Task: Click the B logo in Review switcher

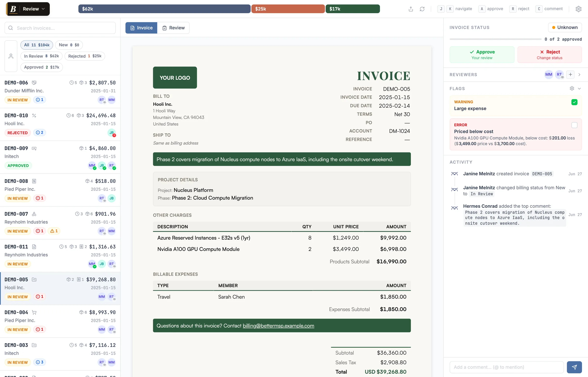Action: [13, 9]
